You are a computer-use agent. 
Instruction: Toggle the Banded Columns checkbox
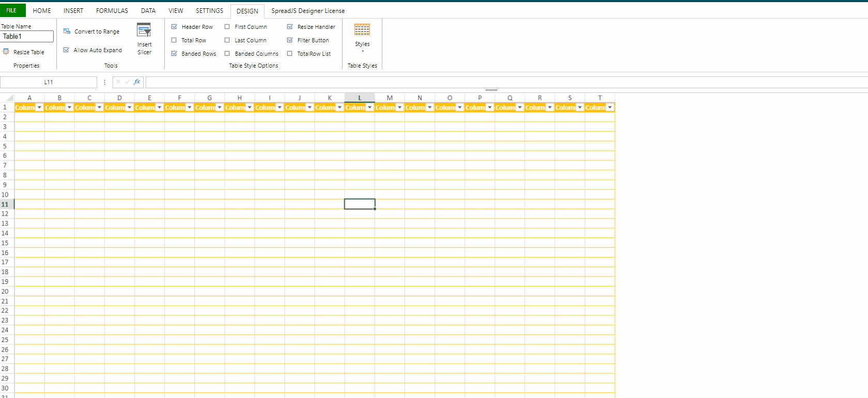tap(227, 54)
